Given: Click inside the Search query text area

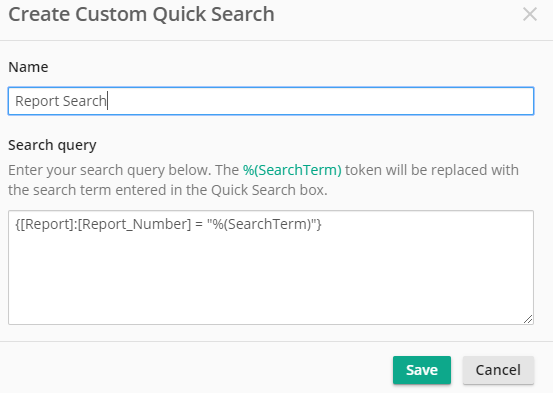Looking at the screenshot, I should [x=271, y=267].
